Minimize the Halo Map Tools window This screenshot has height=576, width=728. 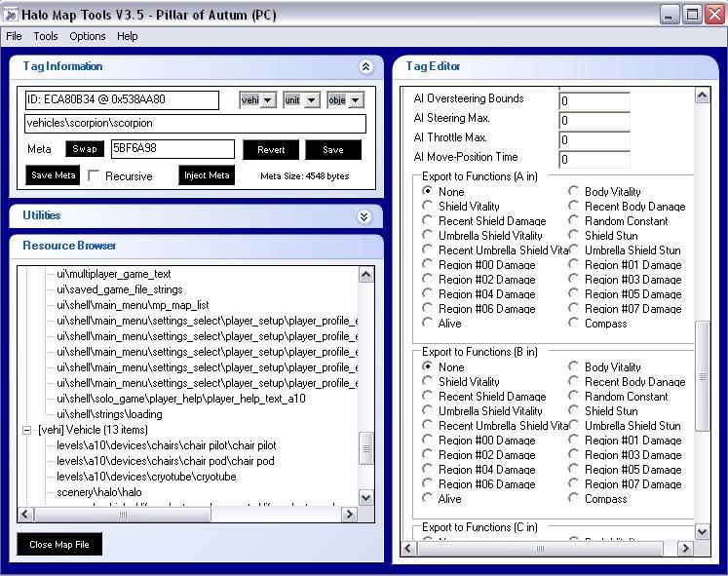669,15
